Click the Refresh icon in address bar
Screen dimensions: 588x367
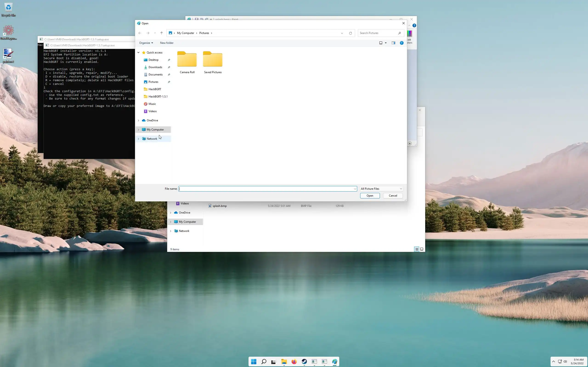[350, 33]
